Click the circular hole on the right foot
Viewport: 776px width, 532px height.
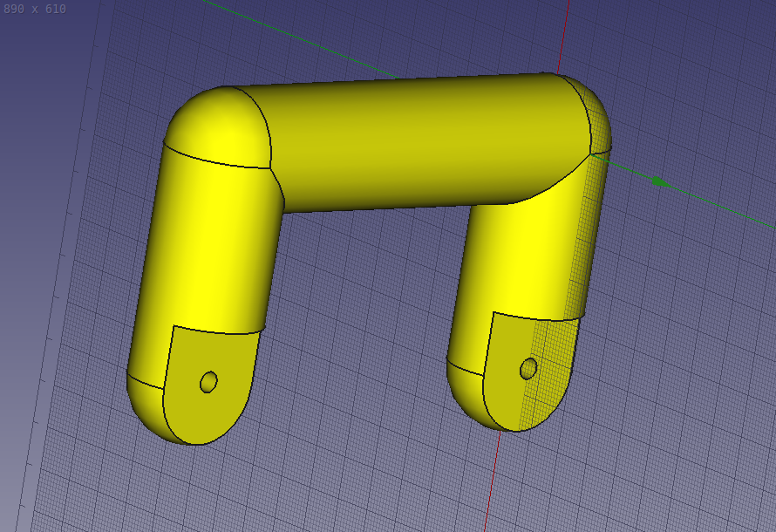point(527,367)
